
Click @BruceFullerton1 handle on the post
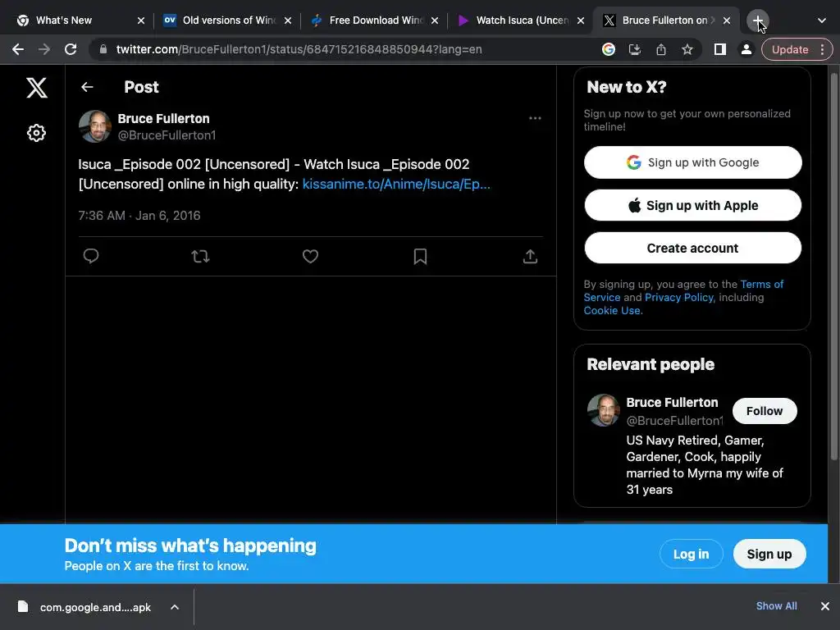coord(167,135)
